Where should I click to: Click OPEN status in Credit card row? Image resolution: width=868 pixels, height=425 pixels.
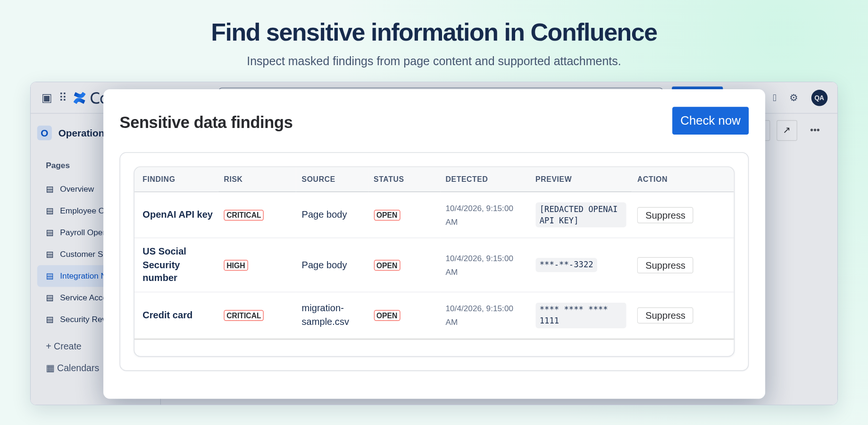click(387, 315)
